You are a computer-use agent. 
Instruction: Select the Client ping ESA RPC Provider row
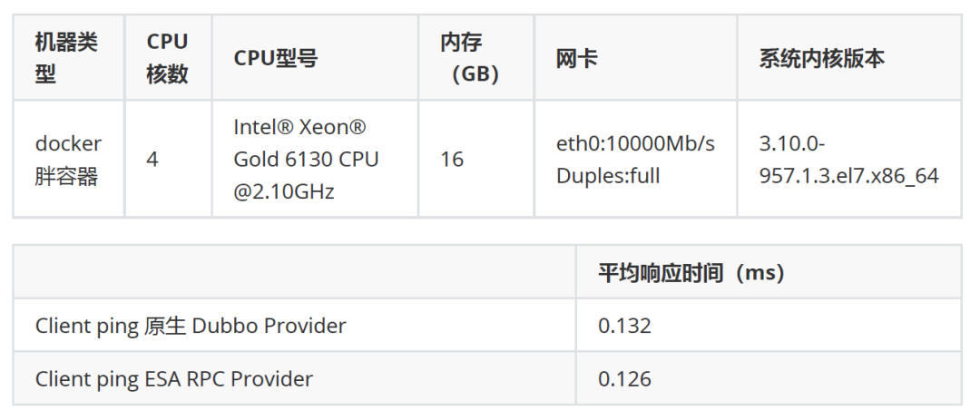[x=174, y=378]
